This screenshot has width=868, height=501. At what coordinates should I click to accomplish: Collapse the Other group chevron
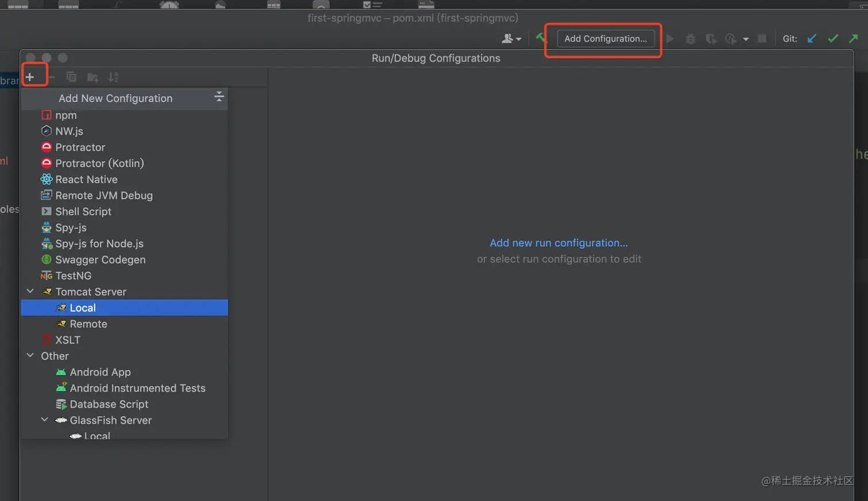30,356
